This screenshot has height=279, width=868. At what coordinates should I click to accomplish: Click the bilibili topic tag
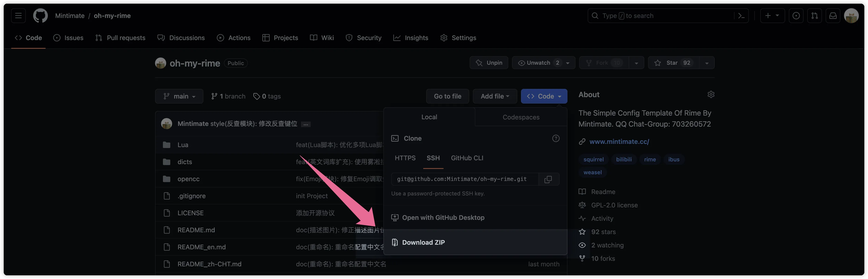point(624,159)
